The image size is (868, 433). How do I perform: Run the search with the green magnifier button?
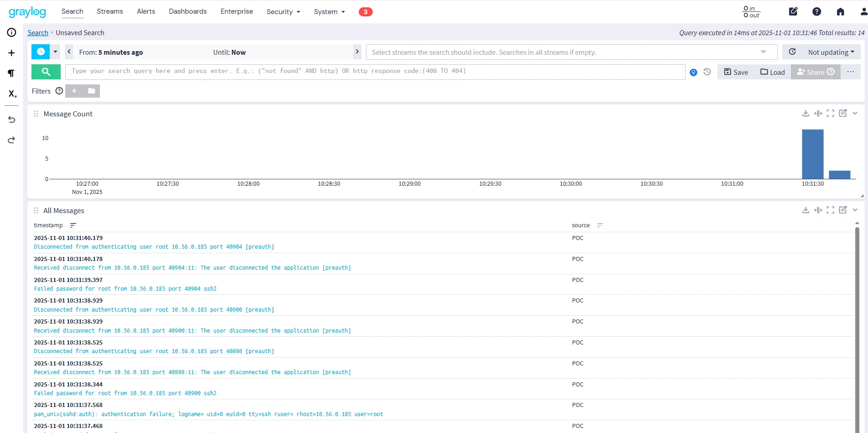point(46,72)
